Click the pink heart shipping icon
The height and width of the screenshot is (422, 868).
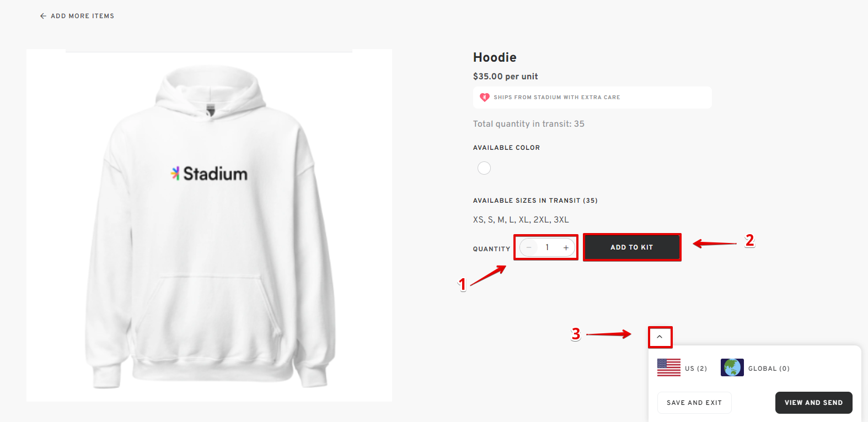coord(485,97)
